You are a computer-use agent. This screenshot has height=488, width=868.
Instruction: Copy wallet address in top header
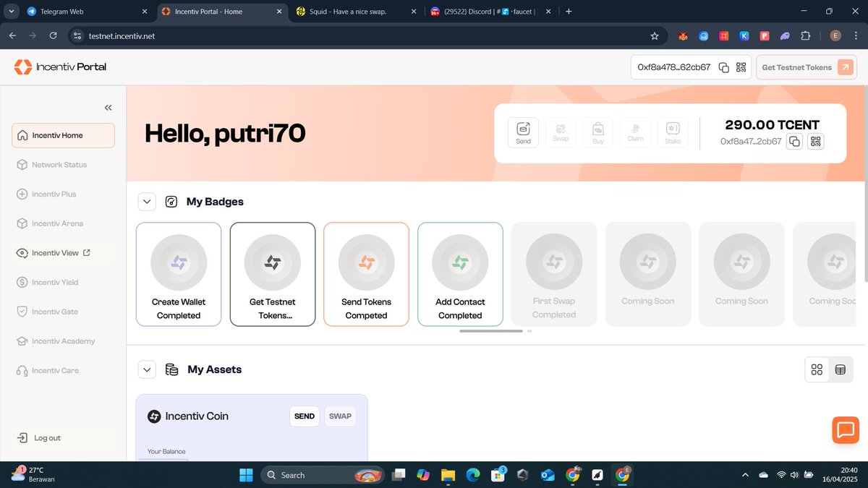pyautogui.click(x=723, y=67)
